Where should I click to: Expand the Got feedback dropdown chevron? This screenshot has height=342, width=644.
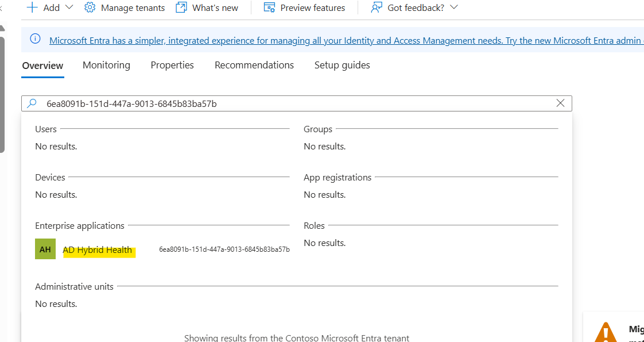click(454, 7)
